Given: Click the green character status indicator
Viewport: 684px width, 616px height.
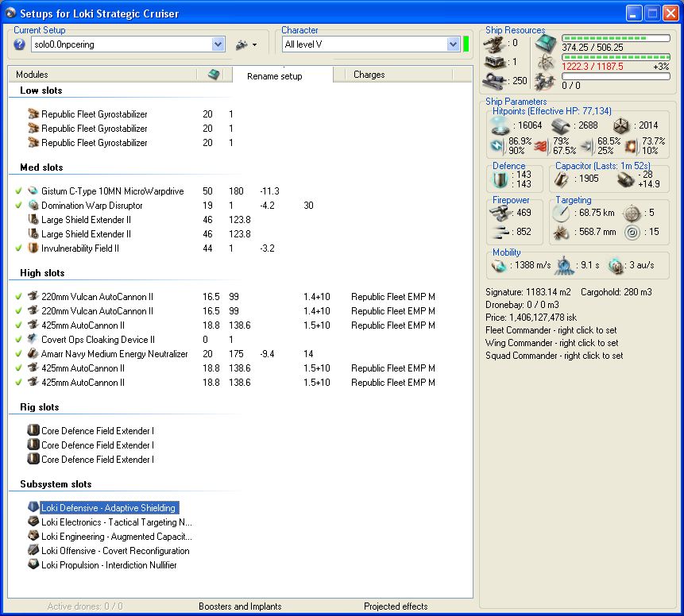Looking at the screenshot, I should (x=466, y=44).
